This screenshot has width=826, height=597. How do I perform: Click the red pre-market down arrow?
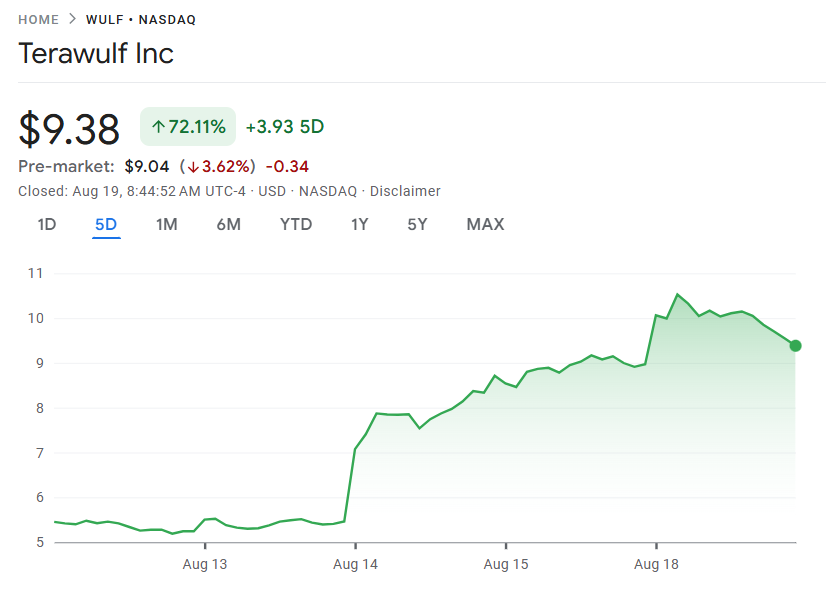(x=192, y=166)
